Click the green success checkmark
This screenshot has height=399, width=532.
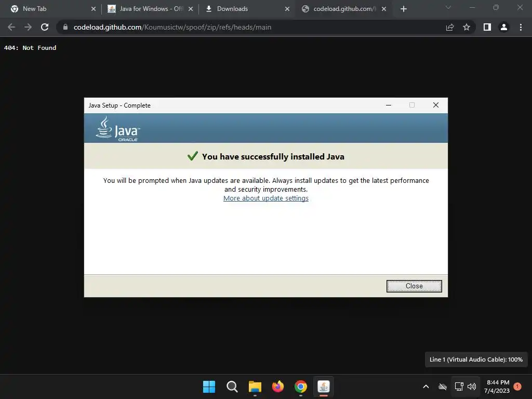point(192,156)
